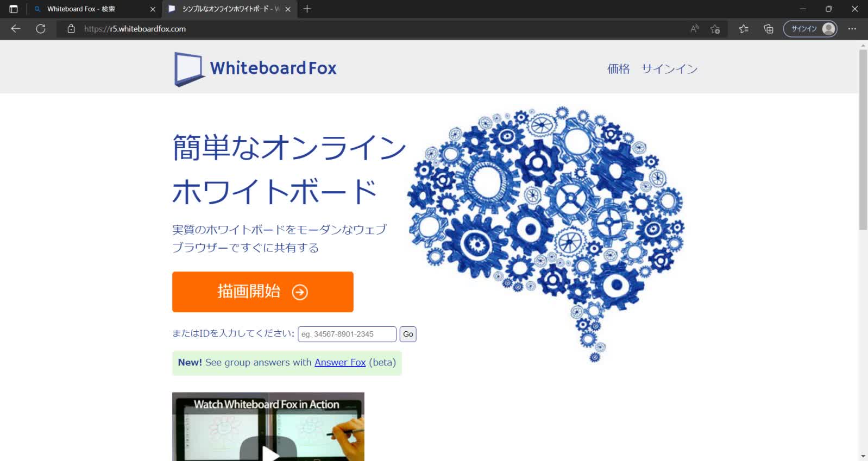
Task: Click the 簡単なオンライン ホワイトボード heading
Action: [289, 169]
